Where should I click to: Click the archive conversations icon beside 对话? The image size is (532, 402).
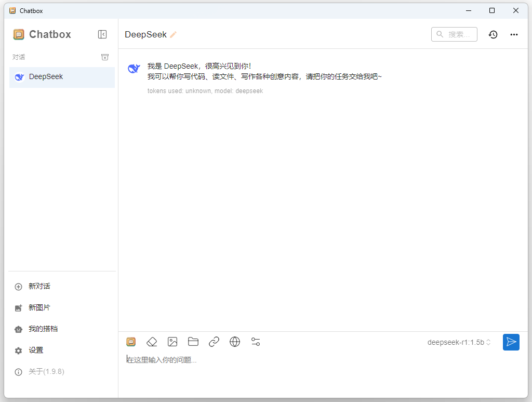coord(105,57)
